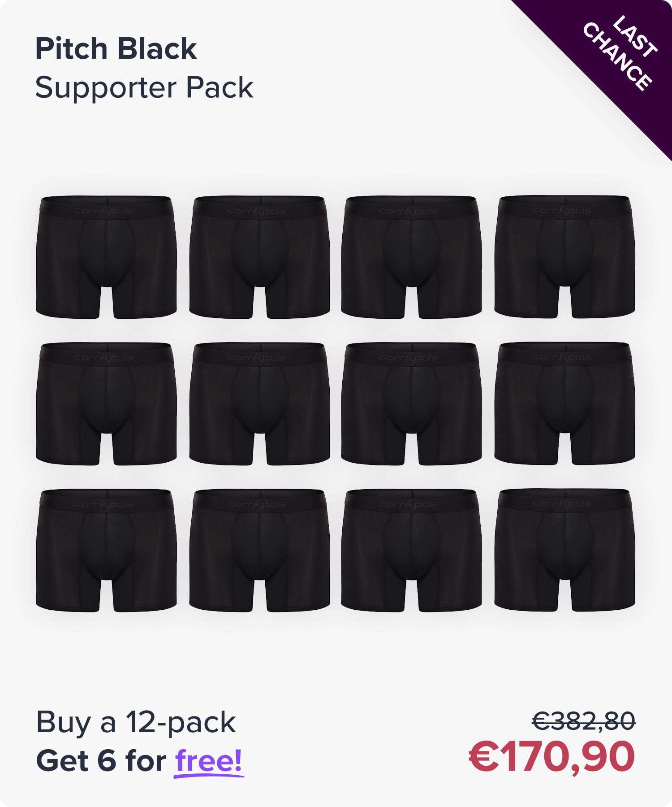Choose the second boxer in the bottom row
This screenshot has width=672, height=807.
tap(259, 551)
